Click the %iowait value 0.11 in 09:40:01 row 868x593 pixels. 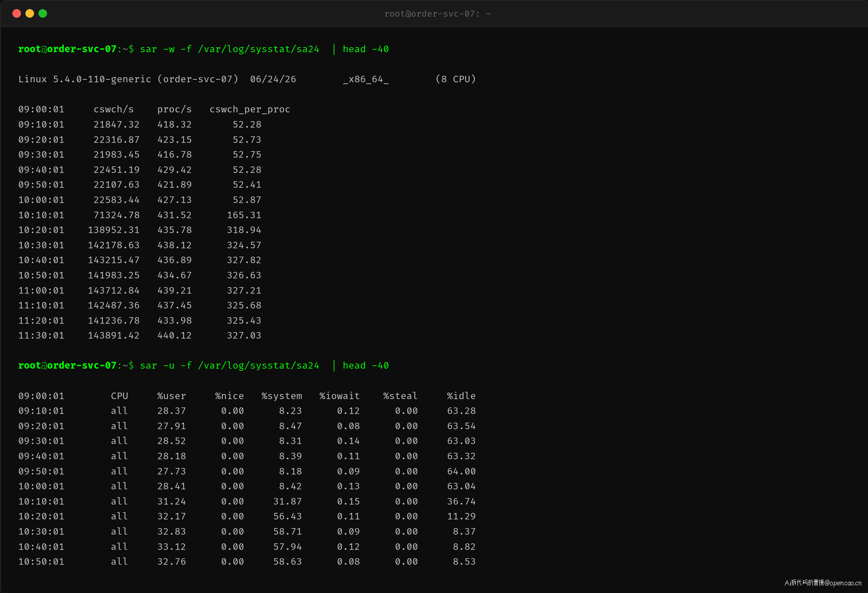pos(348,456)
